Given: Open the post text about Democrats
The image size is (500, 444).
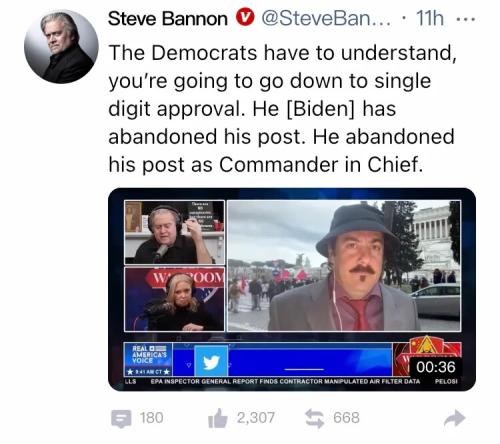Looking at the screenshot, I should tap(282, 109).
